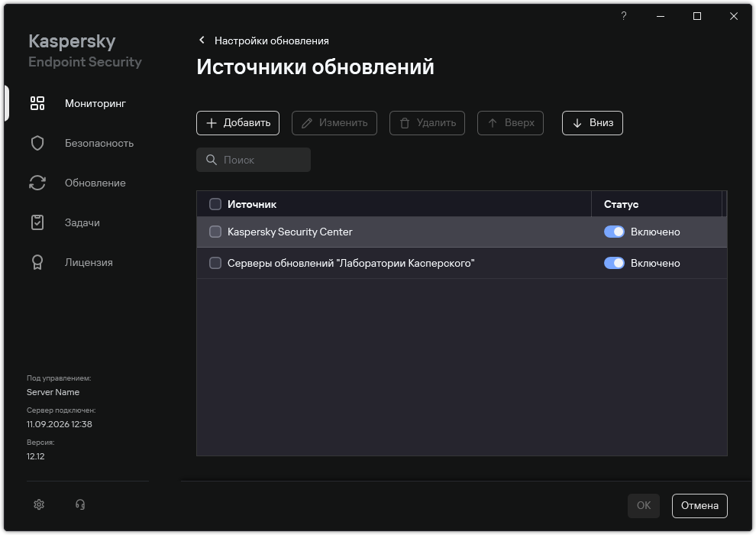The image size is (756, 535).
Task: Move source down with Вниз button
Action: coord(592,123)
